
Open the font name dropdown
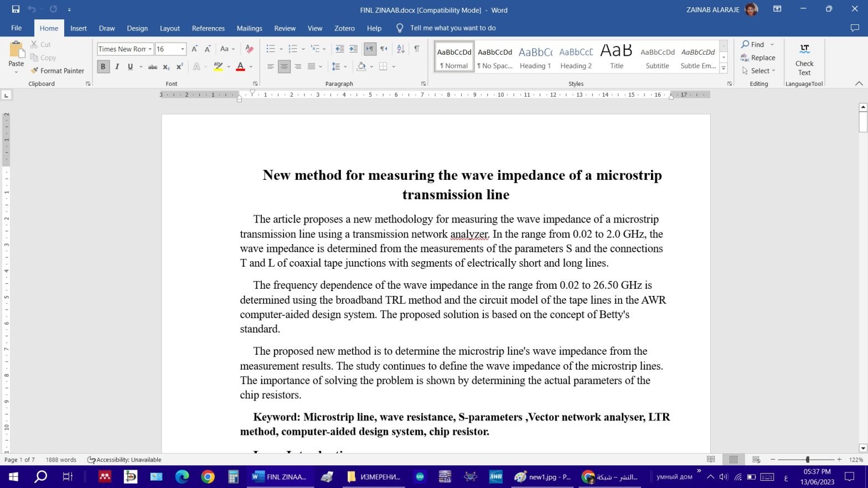150,49
